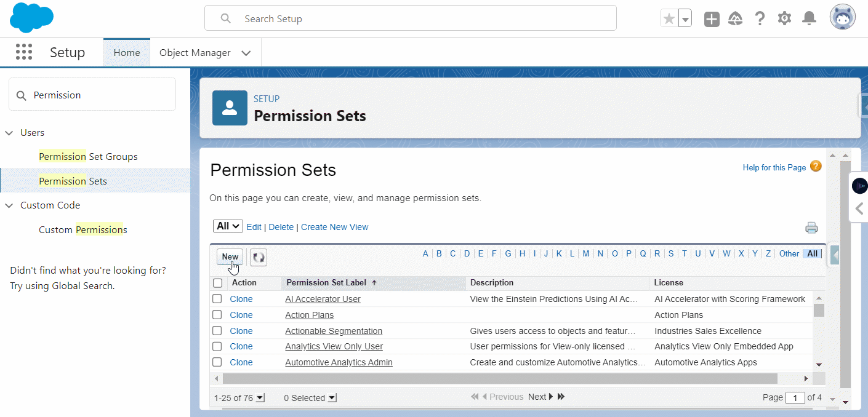This screenshot has height=417, width=868.
Task: Select Permission Set Groups in sidebar
Action: pyautogui.click(x=88, y=157)
